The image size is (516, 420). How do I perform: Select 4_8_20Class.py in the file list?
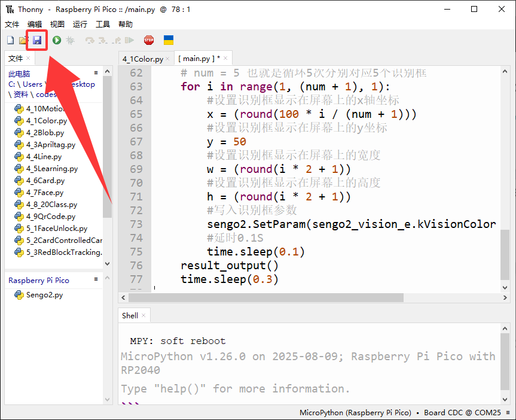(x=51, y=205)
